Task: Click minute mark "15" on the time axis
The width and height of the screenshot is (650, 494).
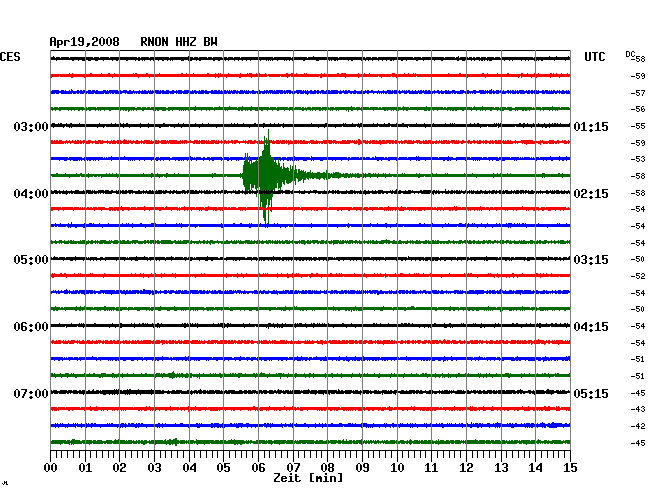Action: tap(570, 467)
